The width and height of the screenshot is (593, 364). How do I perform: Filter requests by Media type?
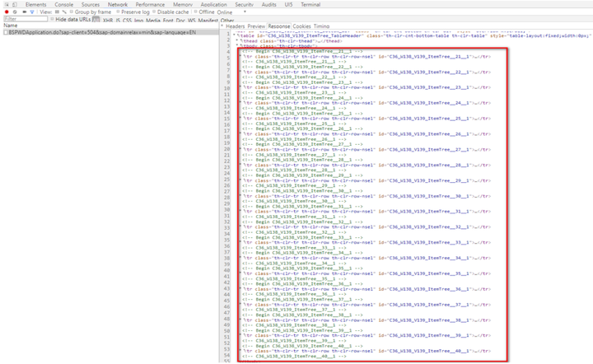click(153, 21)
